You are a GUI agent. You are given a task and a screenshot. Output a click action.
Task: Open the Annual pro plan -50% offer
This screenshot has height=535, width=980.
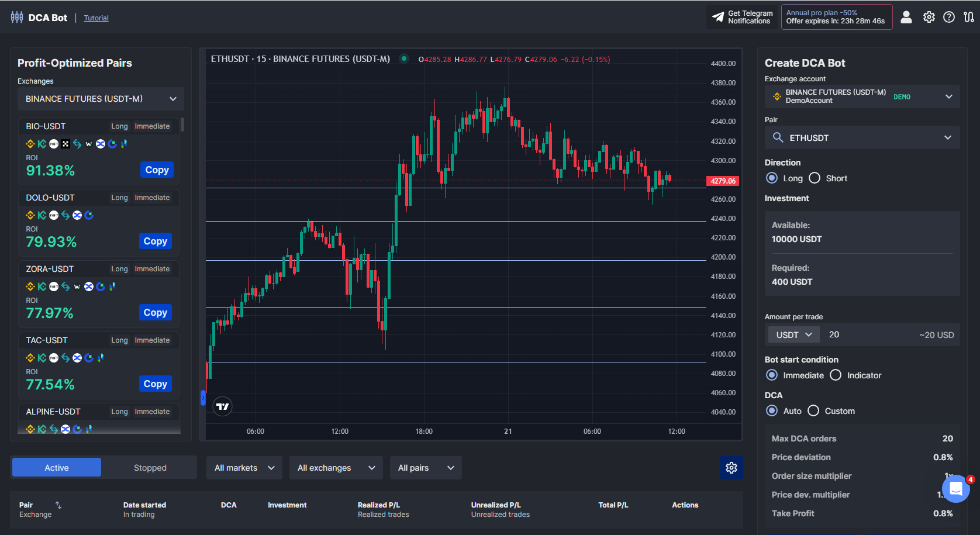[837, 17]
